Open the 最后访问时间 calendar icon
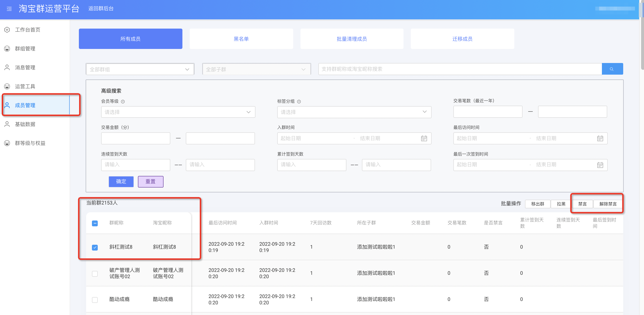 [x=600, y=138]
